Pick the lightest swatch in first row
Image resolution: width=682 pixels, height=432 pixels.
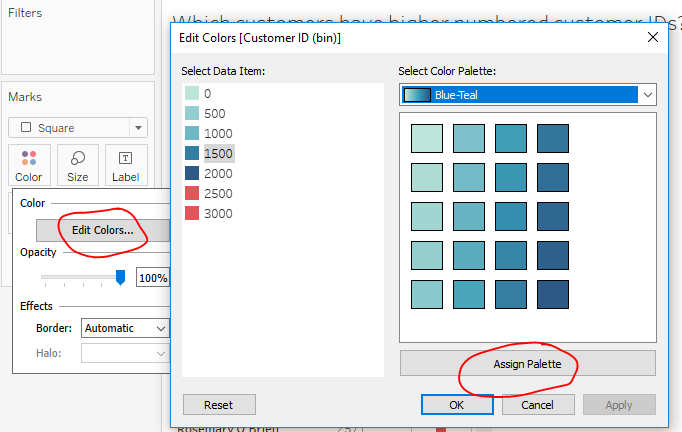tap(427, 138)
